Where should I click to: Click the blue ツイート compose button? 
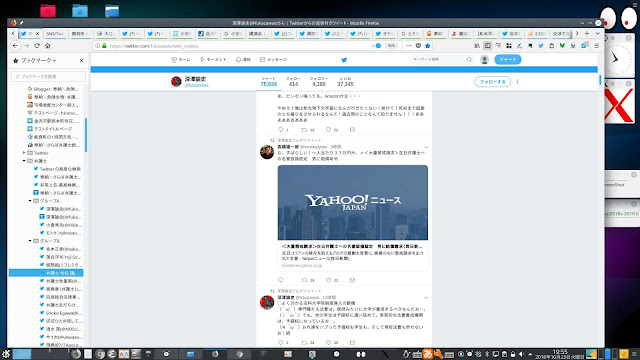point(508,60)
